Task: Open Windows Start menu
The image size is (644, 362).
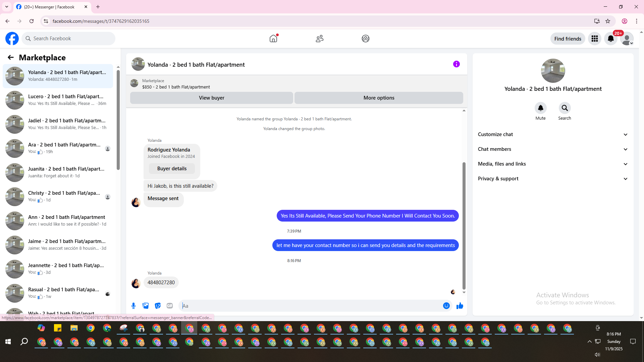Action: (8, 342)
